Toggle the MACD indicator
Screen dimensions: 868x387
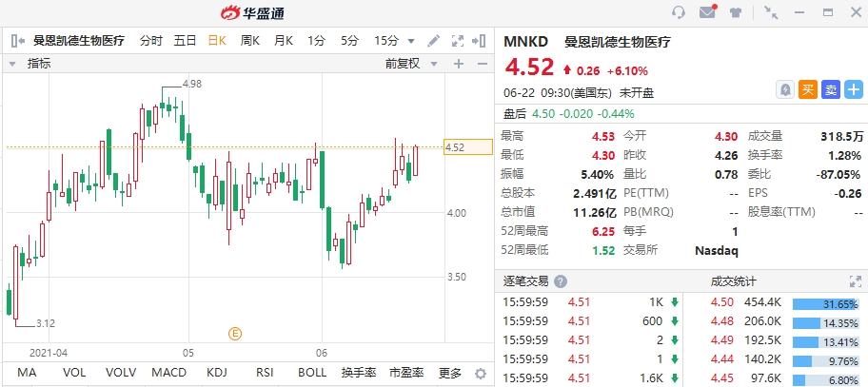point(168,373)
